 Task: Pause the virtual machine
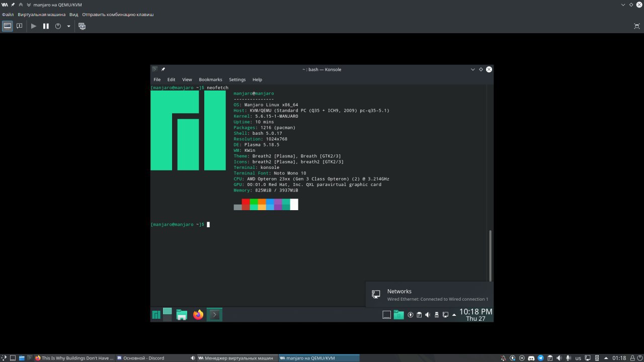point(46,26)
